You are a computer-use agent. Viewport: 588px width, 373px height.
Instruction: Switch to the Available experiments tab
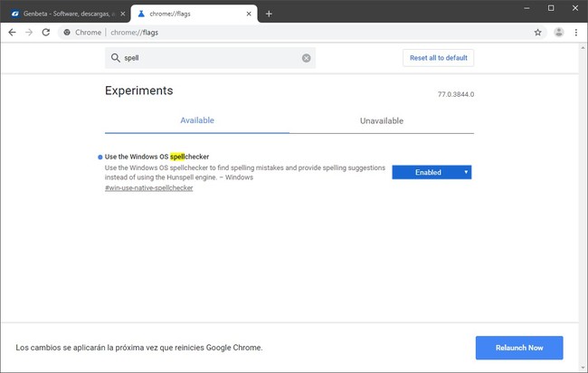197,120
